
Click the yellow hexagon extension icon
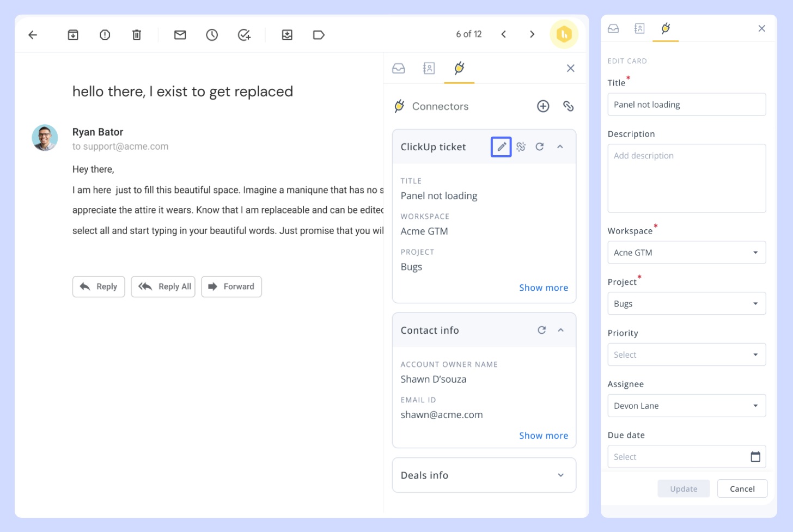click(564, 34)
